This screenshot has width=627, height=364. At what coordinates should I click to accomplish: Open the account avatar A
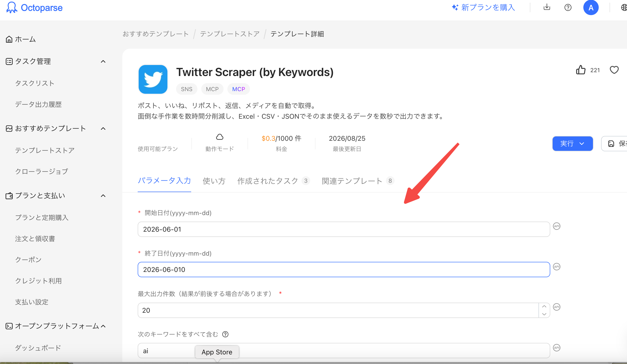click(591, 7)
